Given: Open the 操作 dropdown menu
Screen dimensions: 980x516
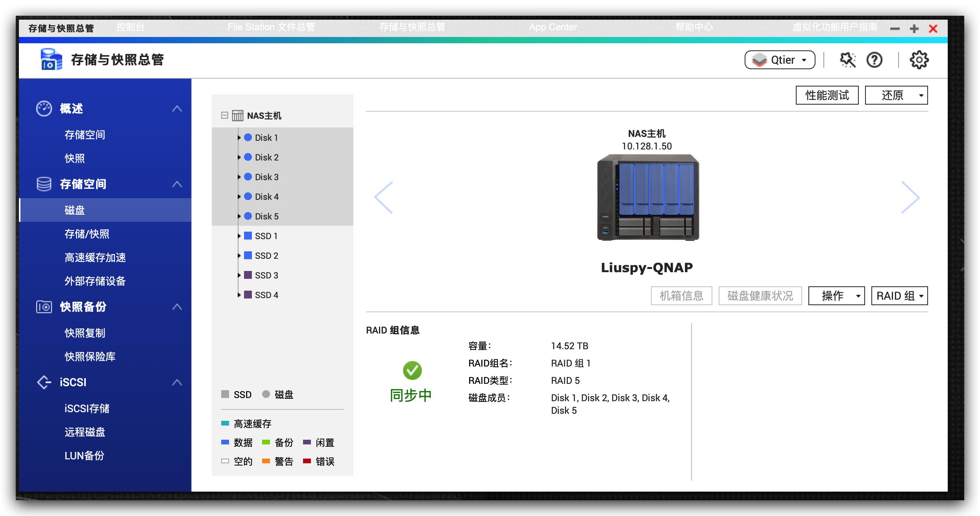Looking at the screenshot, I should [836, 296].
